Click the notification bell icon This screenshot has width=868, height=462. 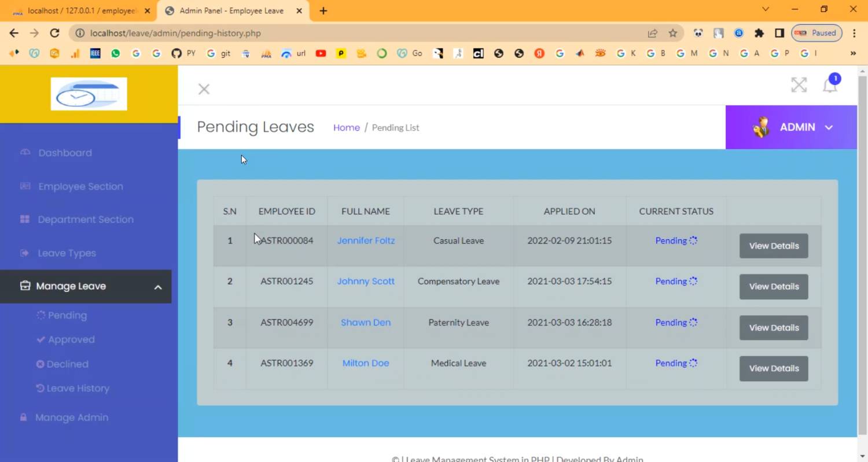coord(830,86)
